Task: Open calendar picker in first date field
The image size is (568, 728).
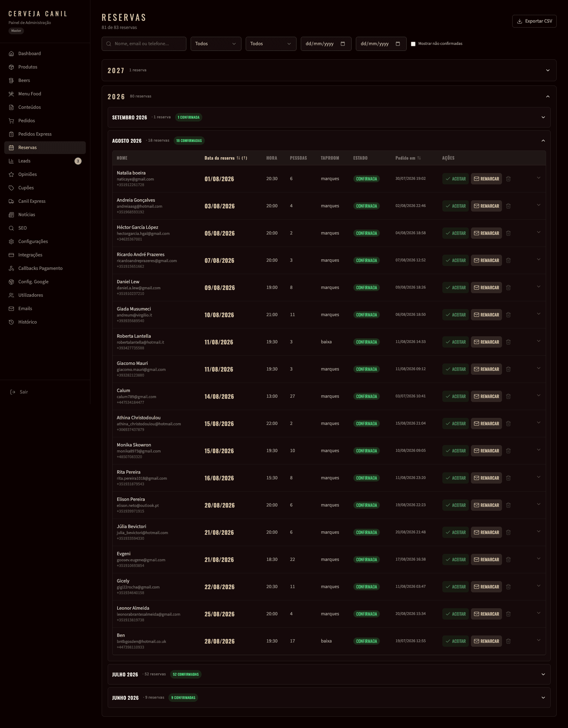Action: click(343, 44)
